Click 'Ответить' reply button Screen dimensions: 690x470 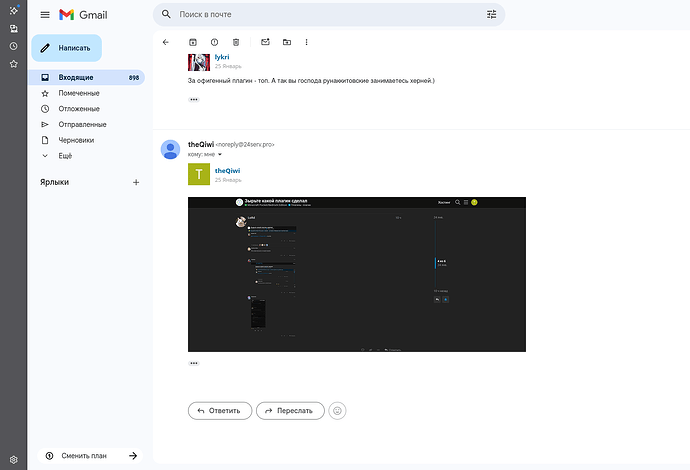coord(220,411)
